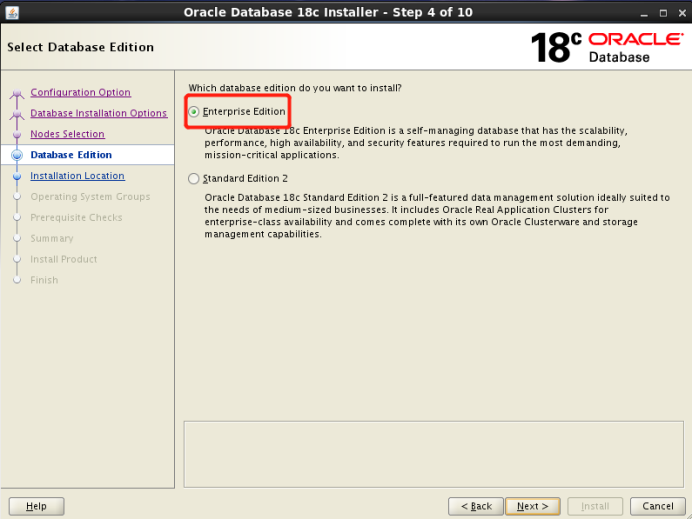Click the 'Select Database Edition' heading
Screen dimensions: 692x520
pyautogui.click(x=80, y=47)
